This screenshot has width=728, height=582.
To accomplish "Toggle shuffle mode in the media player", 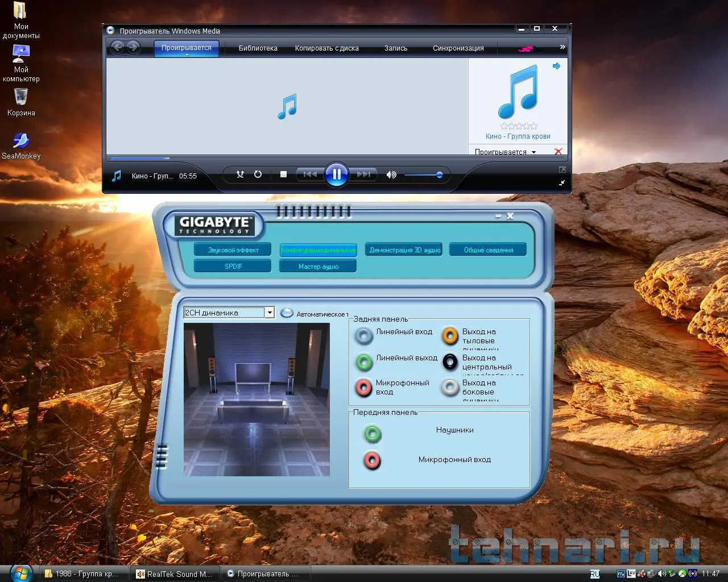I will [240, 174].
